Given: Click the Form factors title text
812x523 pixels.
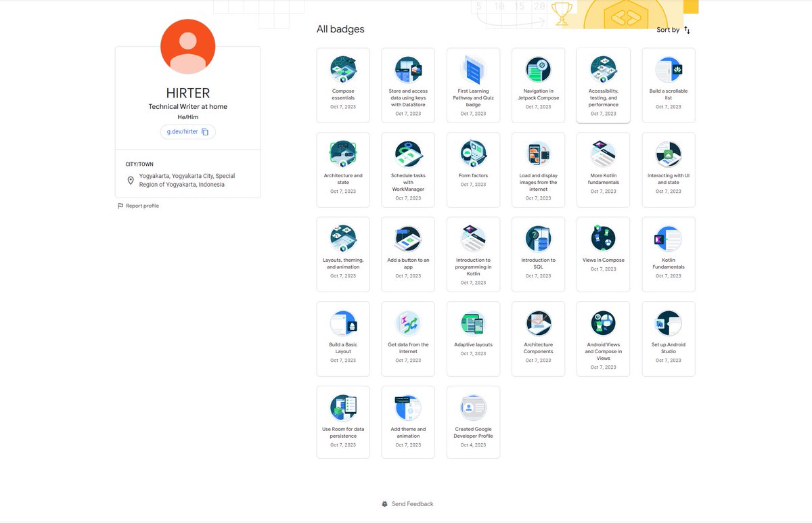Looking at the screenshot, I should (473, 176).
